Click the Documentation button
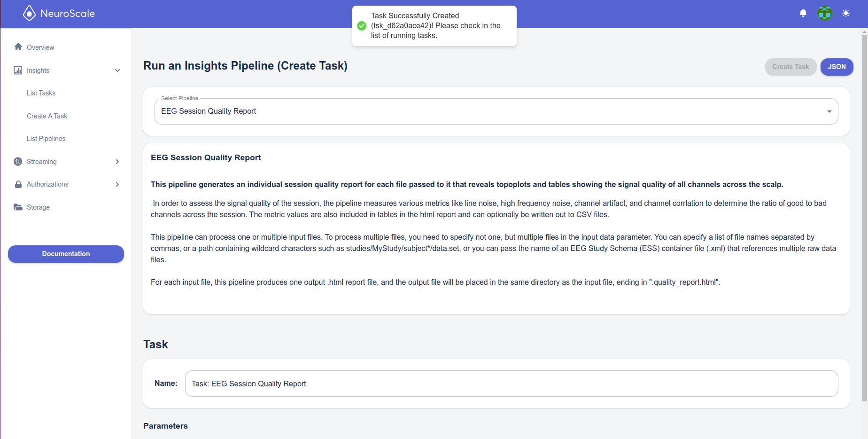Image resolution: width=868 pixels, height=439 pixels. (x=66, y=254)
